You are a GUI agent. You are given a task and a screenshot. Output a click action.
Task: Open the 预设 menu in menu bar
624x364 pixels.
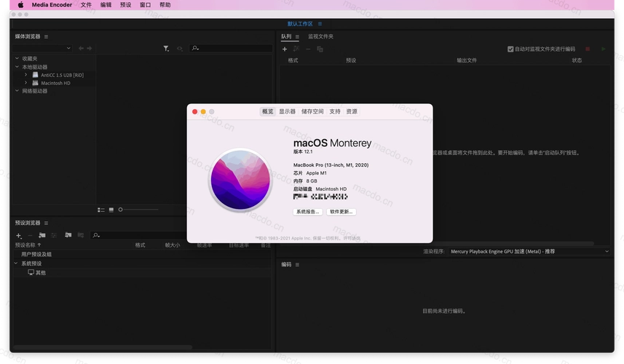pyautogui.click(x=126, y=5)
